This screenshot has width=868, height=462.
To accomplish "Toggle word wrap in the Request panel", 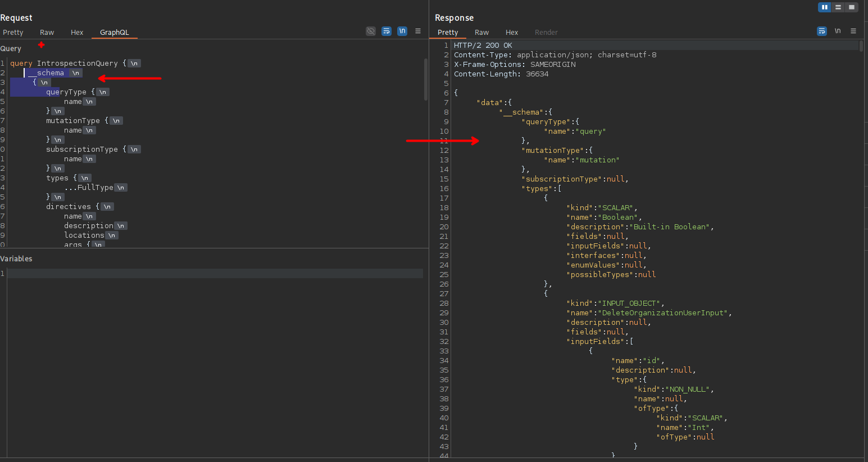I will tap(387, 31).
